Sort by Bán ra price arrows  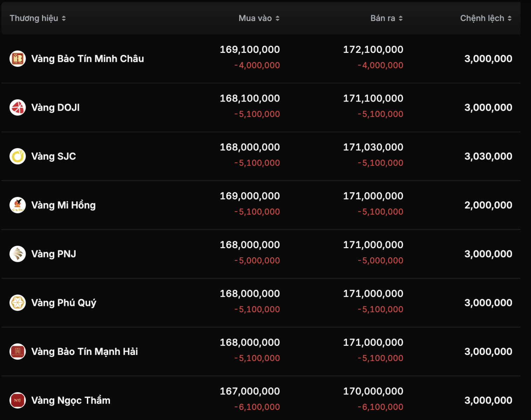[401, 18]
